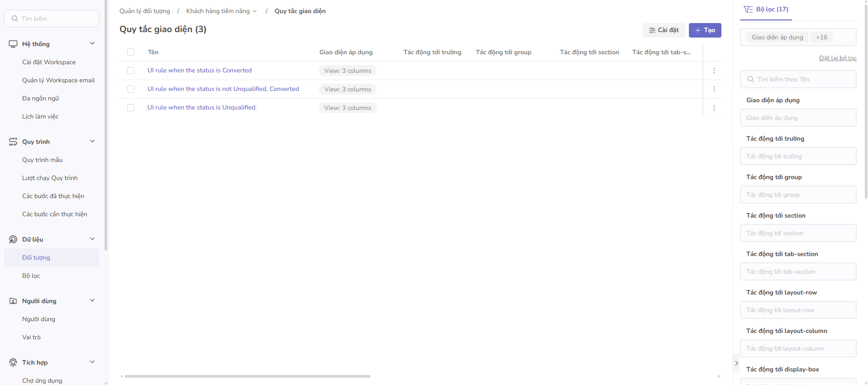Check the 'status is Unqualified.' rule row

[x=131, y=108]
